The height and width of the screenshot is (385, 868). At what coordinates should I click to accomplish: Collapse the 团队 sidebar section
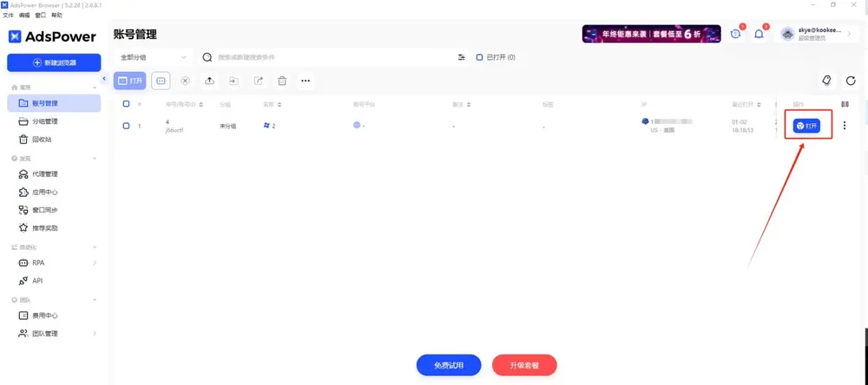94,300
